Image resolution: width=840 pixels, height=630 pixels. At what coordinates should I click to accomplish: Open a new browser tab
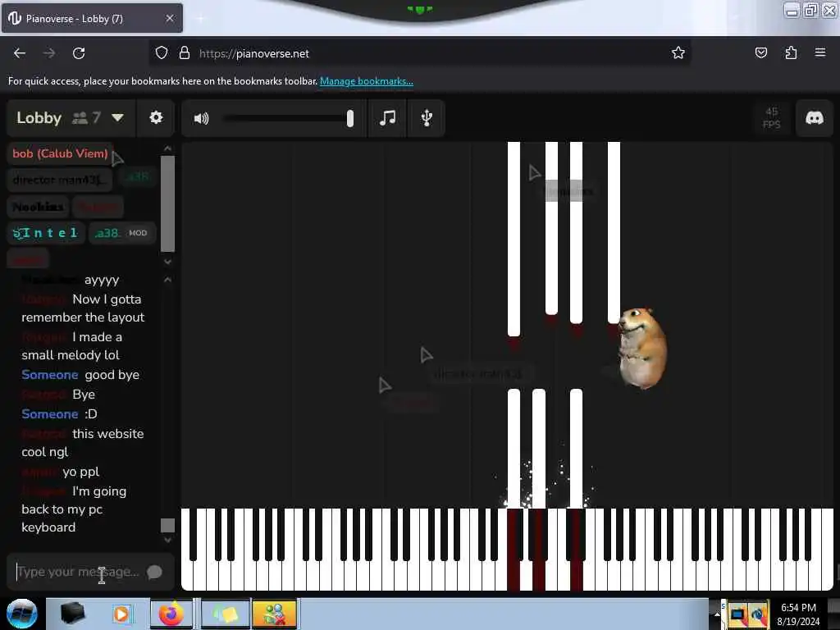pyautogui.click(x=200, y=19)
